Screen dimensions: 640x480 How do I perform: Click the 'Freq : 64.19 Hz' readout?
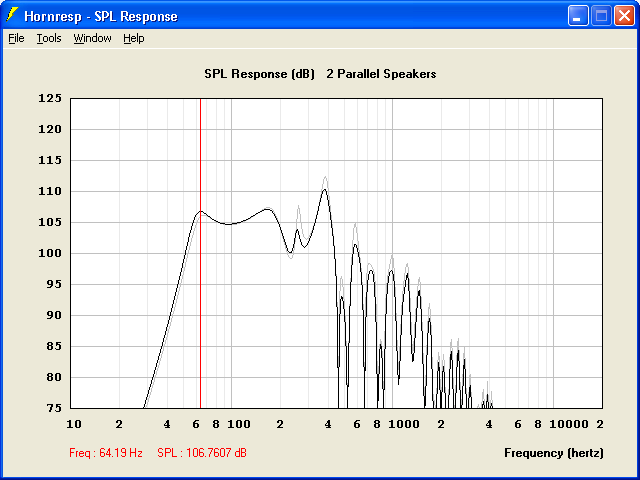tap(106, 453)
